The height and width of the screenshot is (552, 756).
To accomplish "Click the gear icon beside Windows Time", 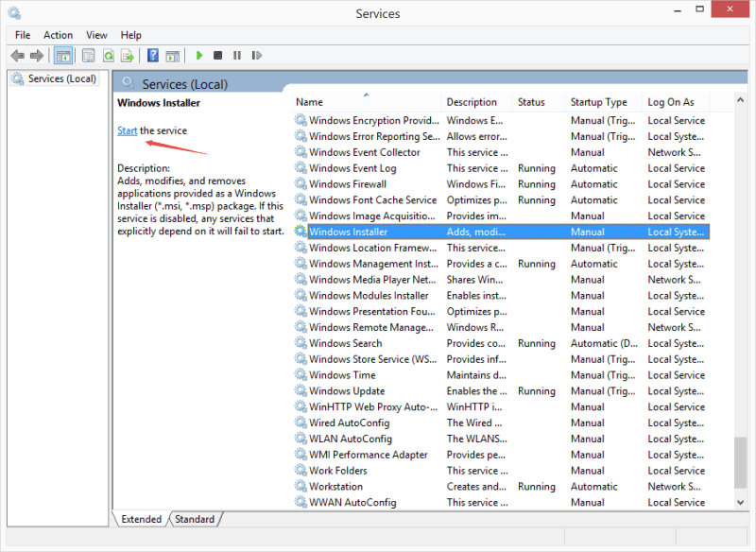I will tap(301, 374).
